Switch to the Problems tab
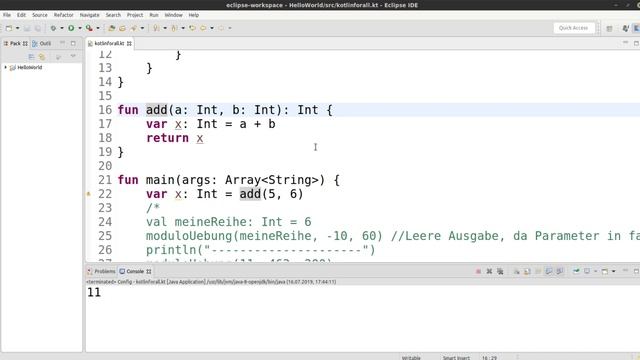Image resolution: width=640 pixels, height=360 pixels. point(101,271)
